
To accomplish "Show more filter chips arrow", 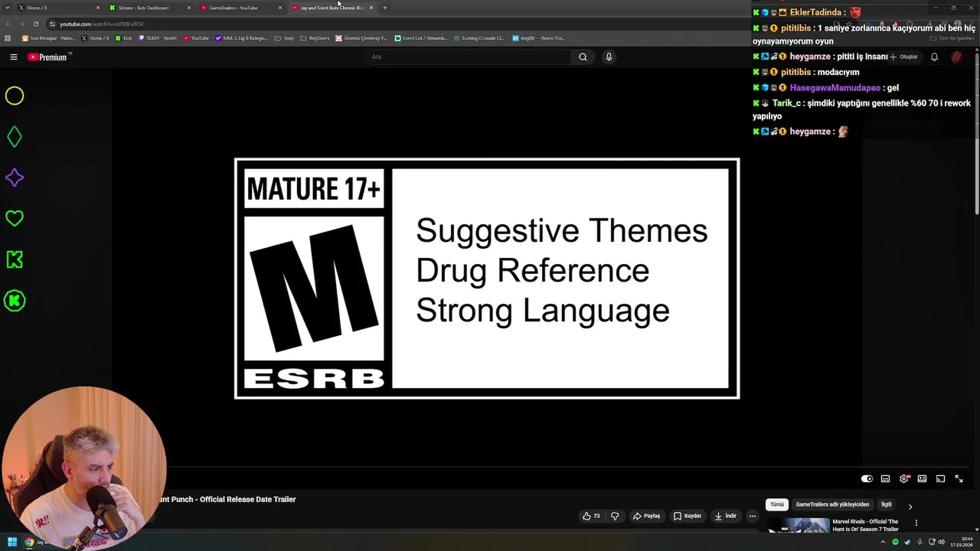I will pos(910,506).
